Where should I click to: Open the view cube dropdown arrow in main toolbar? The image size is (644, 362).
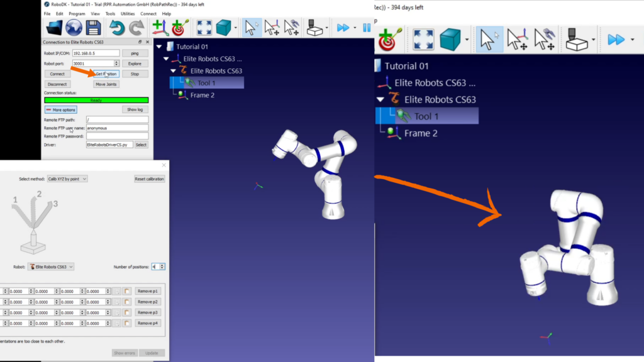click(235, 28)
